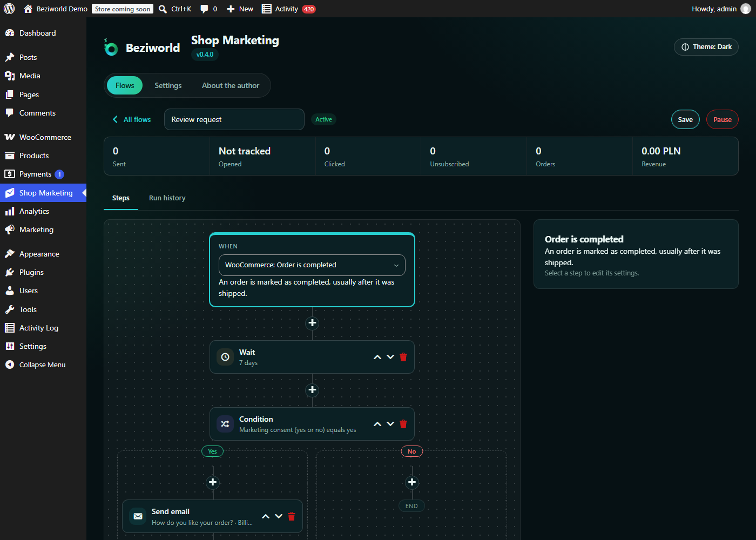
Task: Open Plugins admin page
Action: tap(43, 272)
